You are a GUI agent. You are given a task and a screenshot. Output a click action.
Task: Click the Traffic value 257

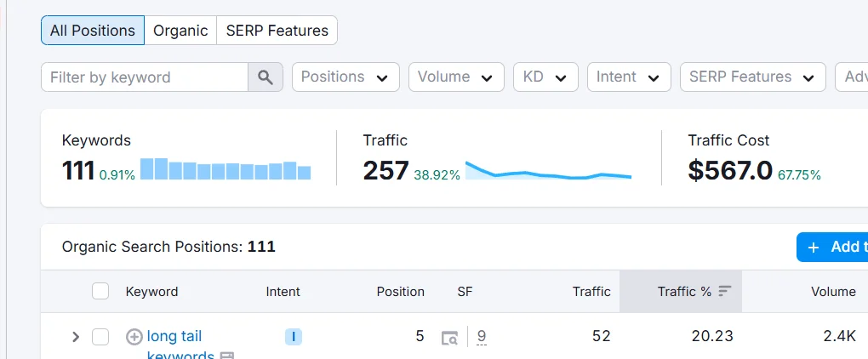[385, 170]
